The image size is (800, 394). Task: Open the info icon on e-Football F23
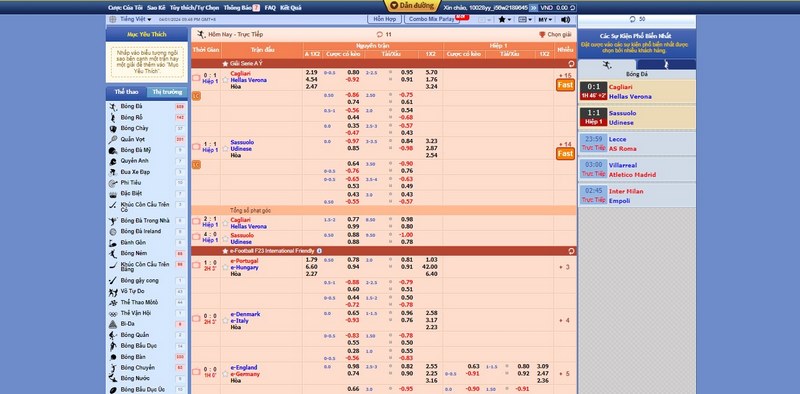pos(319,251)
